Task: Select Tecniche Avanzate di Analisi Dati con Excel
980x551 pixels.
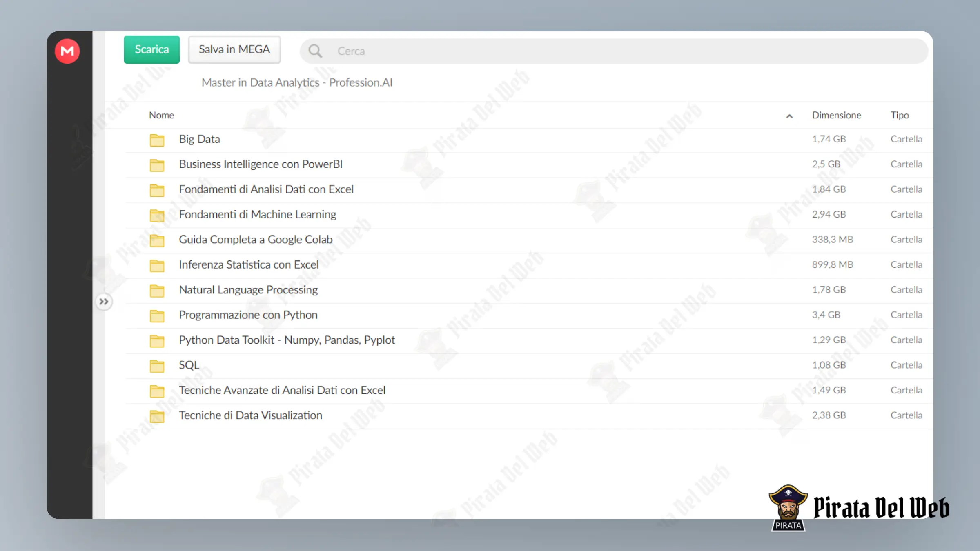Action: 282,390
